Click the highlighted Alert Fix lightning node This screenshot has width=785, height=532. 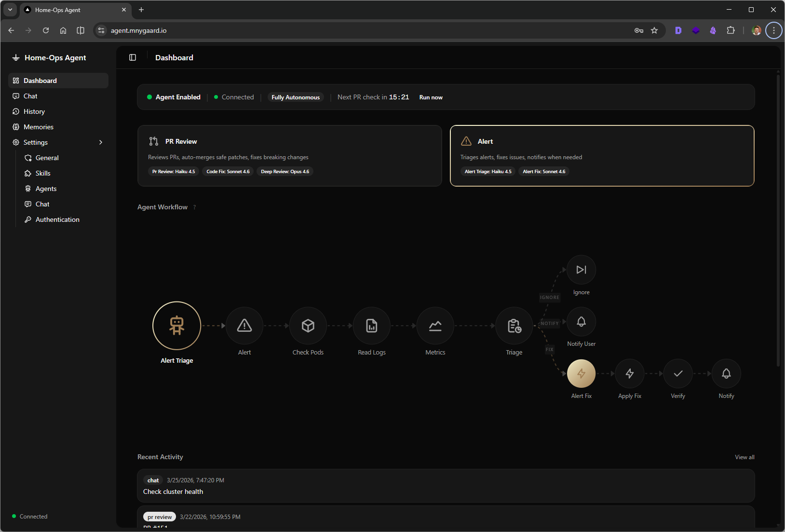coord(582,373)
